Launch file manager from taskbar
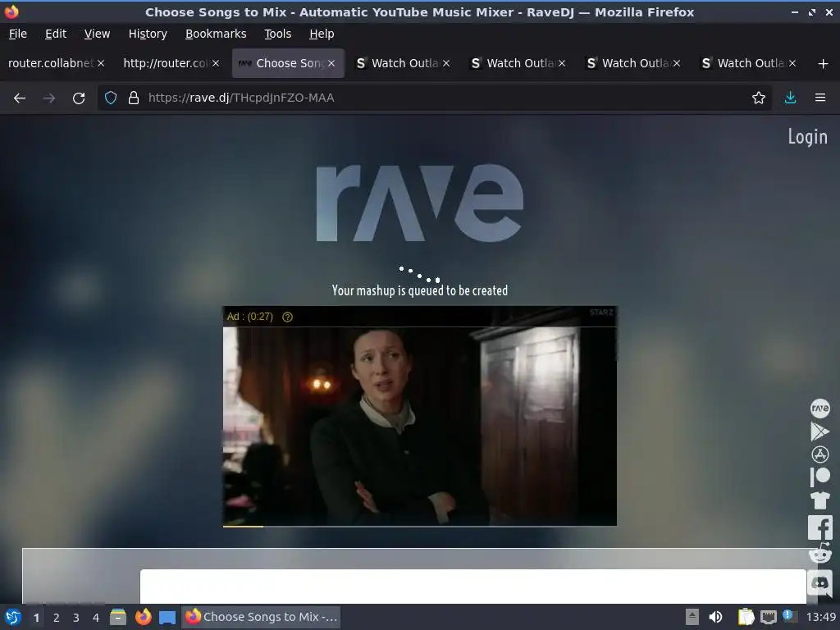 coord(118,617)
